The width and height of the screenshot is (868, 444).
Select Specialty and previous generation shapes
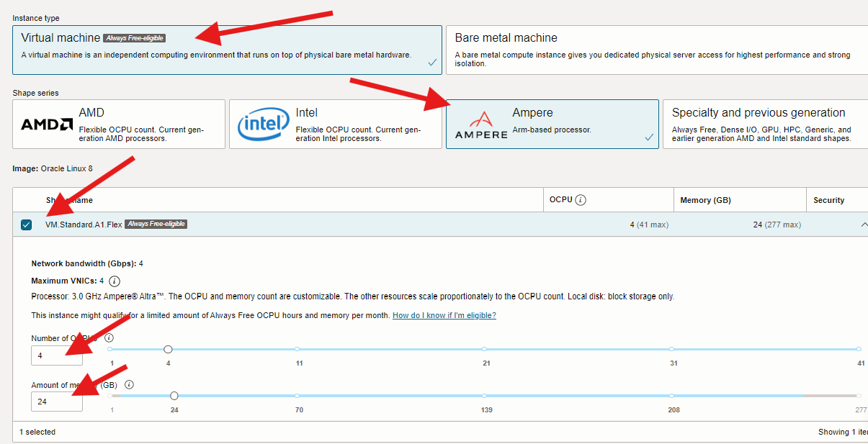click(x=764, y=123)
